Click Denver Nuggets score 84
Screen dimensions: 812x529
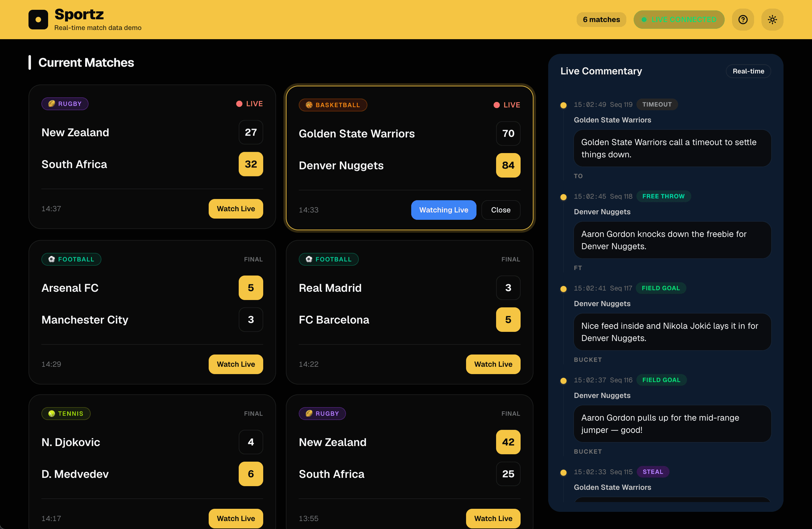coord(508,165)
